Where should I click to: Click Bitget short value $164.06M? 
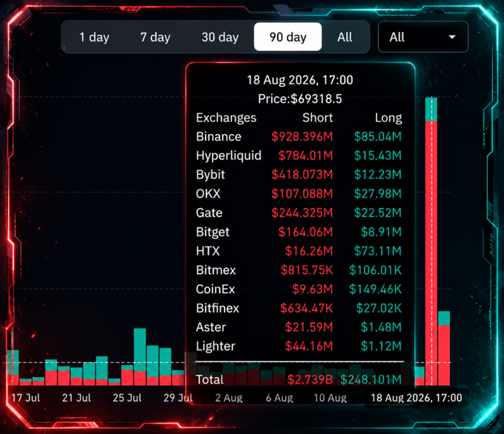point(305,232)
